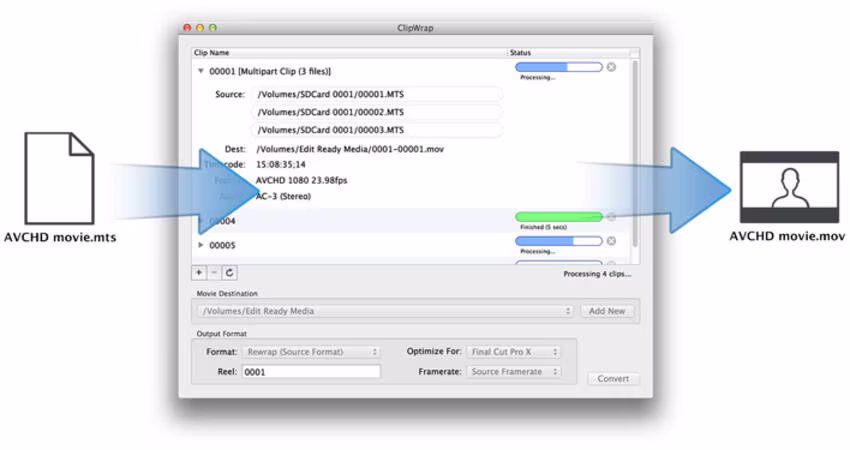Click the Convert button

[x=613, y=378]
